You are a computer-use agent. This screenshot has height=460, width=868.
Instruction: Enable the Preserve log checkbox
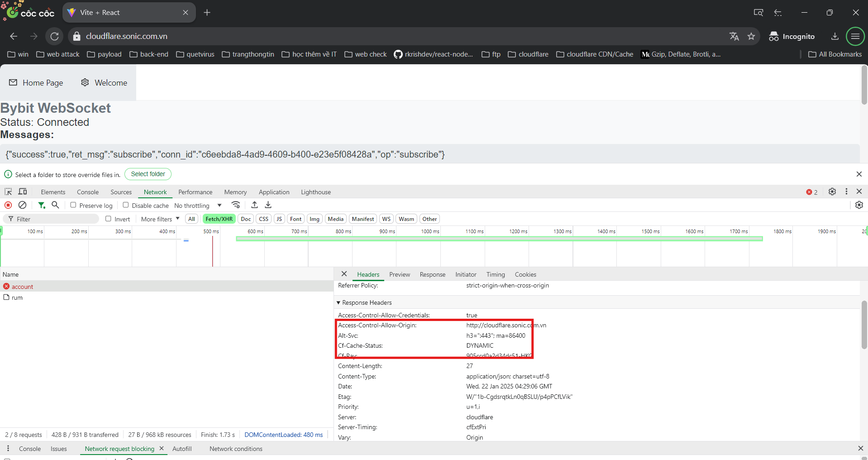(73, 205)
